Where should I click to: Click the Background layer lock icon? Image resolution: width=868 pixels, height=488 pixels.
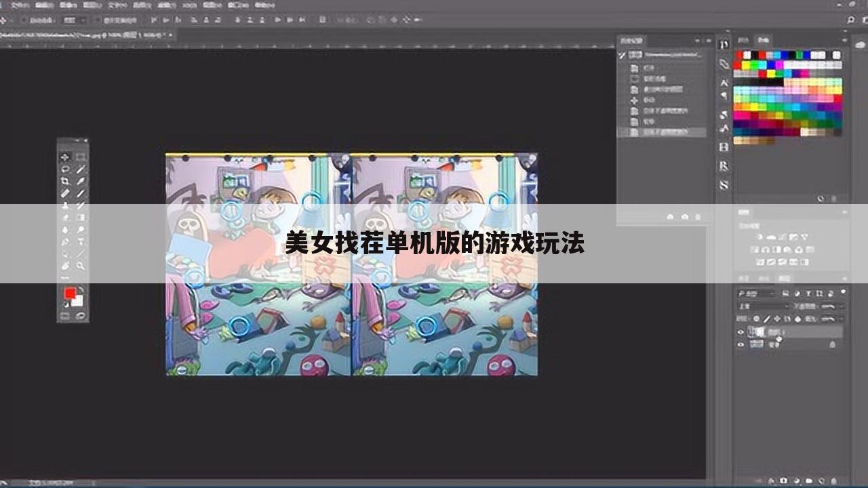coord(832,344)
